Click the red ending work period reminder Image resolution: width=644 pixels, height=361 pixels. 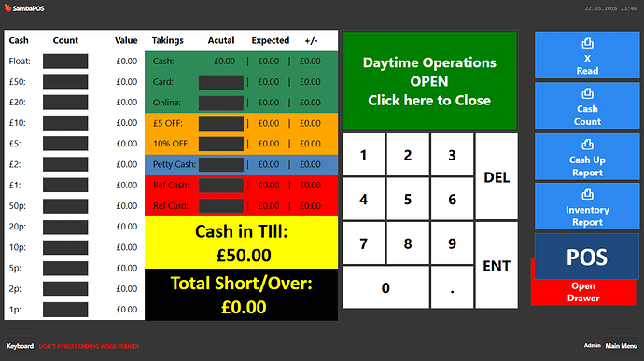89,346
